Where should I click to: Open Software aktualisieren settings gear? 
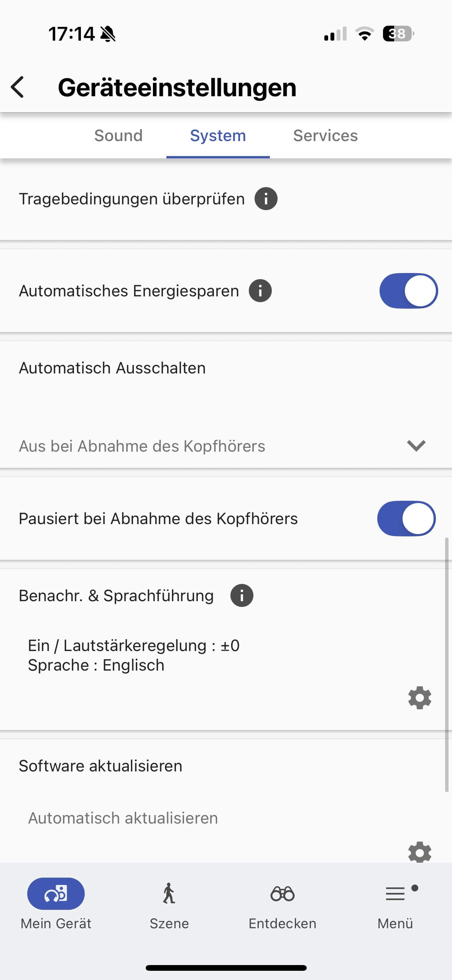pos(420,852)
